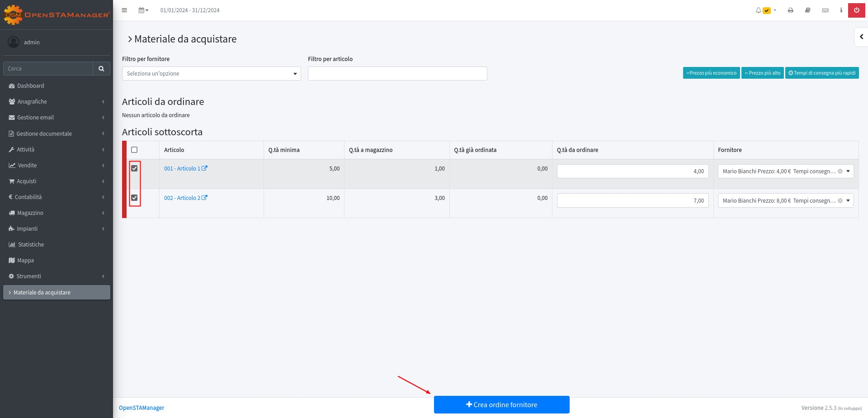Open Statistiche in the sidebar menu
This screenshot has width=868, height=418.
click(31, 245)
